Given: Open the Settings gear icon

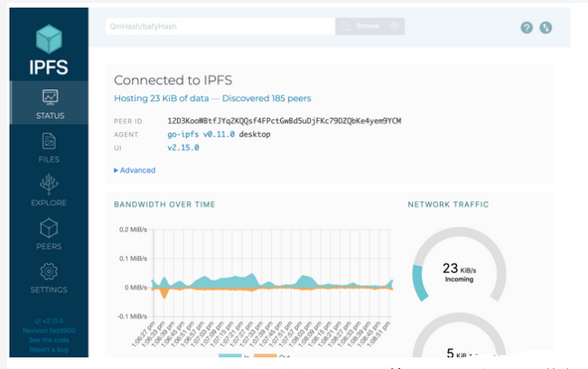Looking at the screenshot, I should point(49,271).
